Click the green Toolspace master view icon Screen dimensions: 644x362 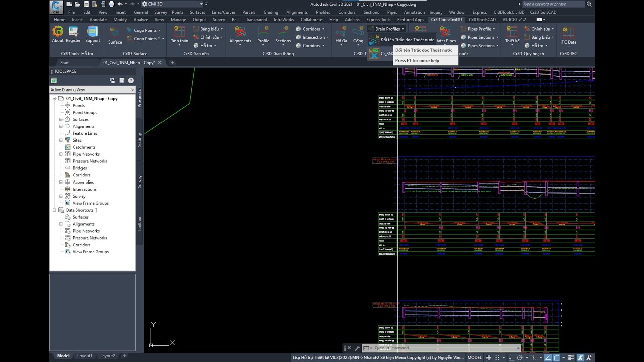[x=54, y=80]
